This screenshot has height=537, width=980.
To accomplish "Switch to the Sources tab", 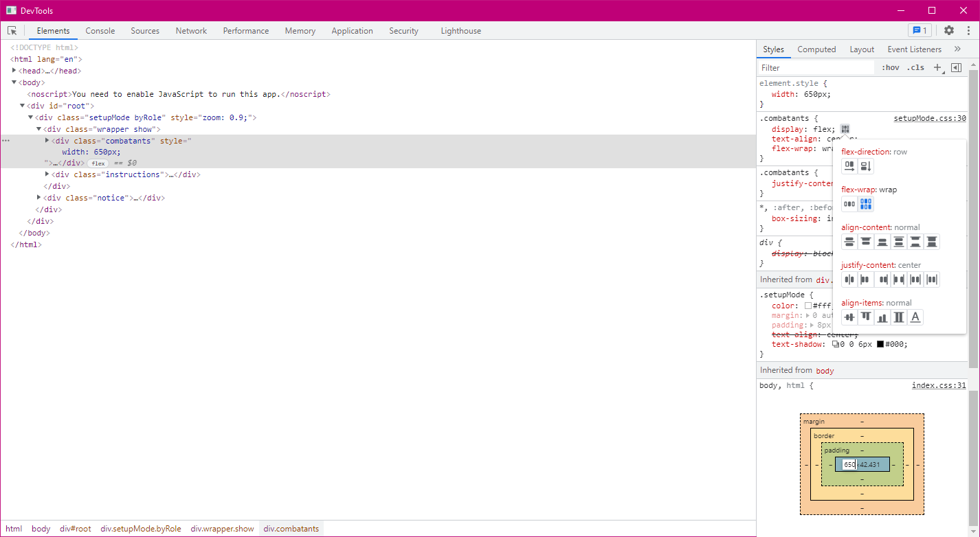I will (x=145, y=31).
